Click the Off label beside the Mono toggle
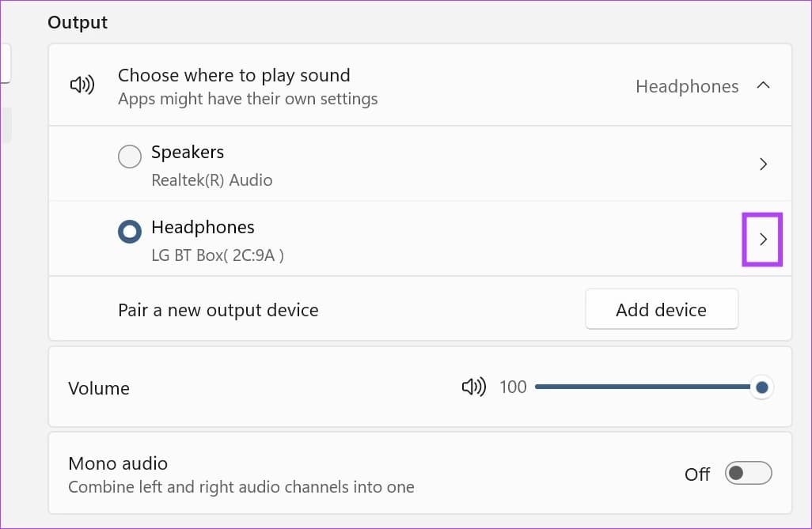Image resolution: width=812 pixels, height=529 pixels. tap(697, 474)
